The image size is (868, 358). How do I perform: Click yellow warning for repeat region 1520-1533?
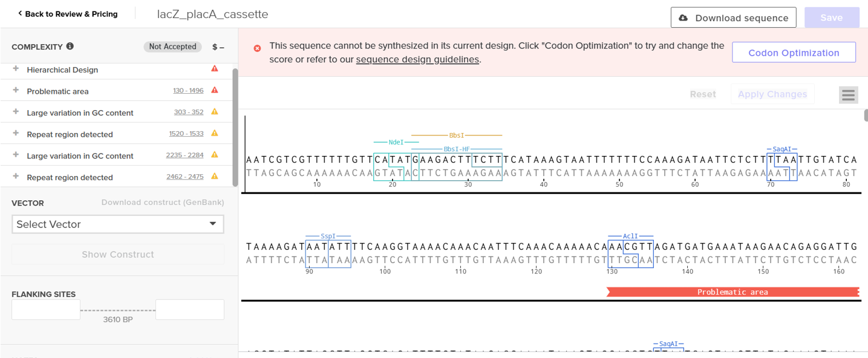tap(215, 134)
